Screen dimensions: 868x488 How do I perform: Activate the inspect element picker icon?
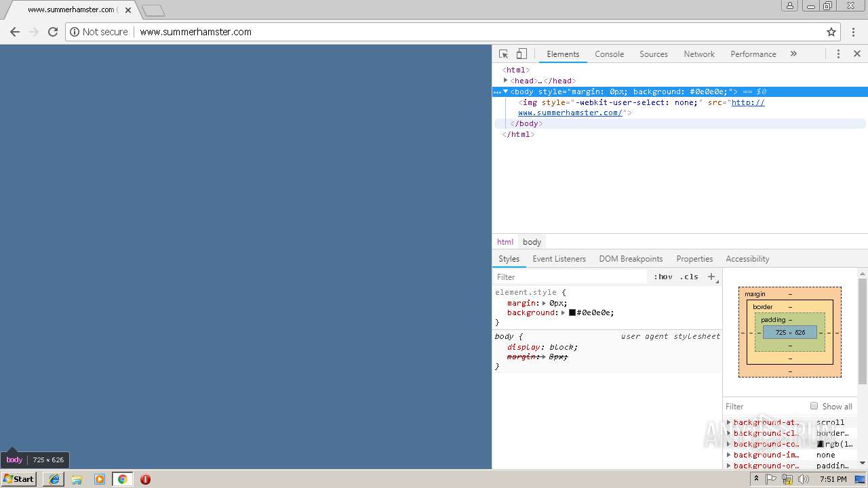(x=503, y=54)
